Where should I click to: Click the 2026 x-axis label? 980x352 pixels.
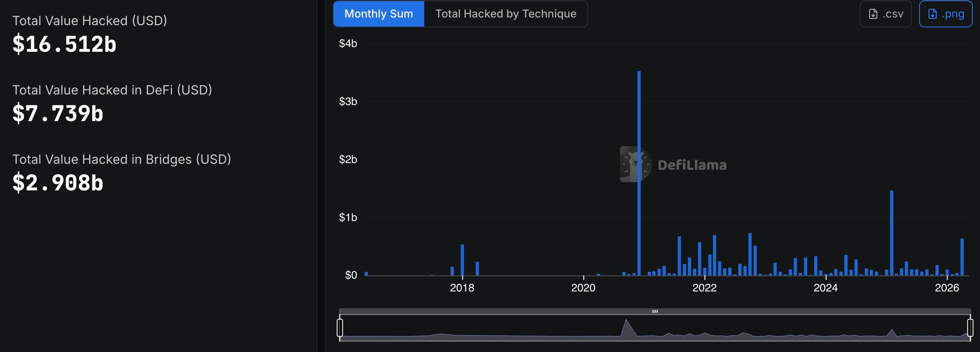tap(947, 288)
